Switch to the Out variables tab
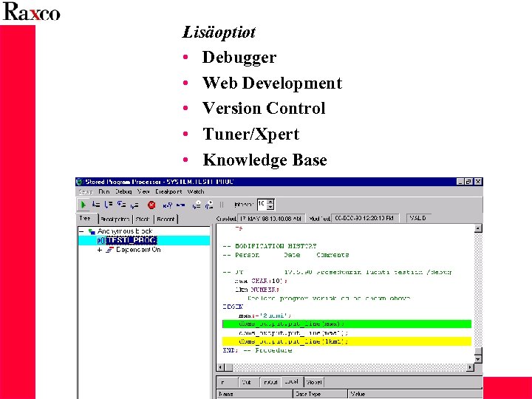Image resolution: width=532 pixels, height=399 pixels. (x=249, y=383)
